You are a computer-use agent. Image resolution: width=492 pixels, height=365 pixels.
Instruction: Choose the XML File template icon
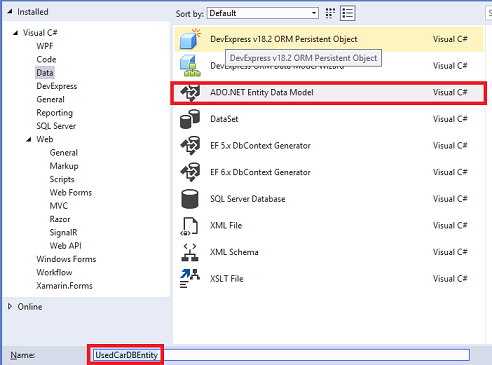pos(189,226)
